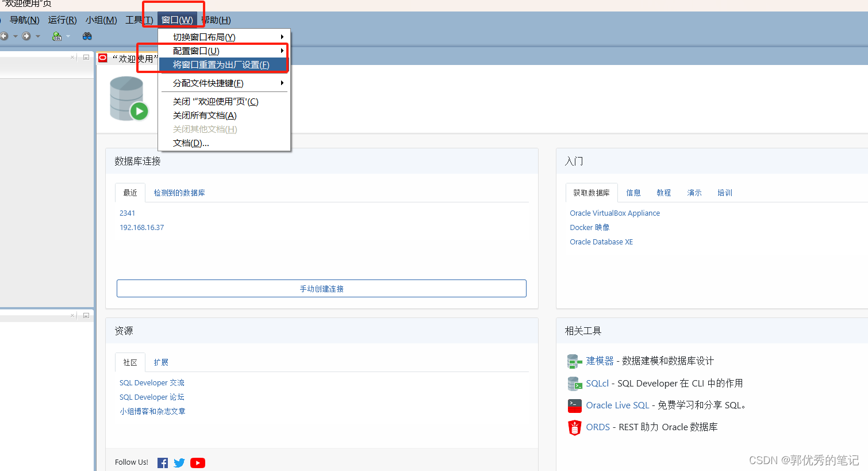Minimize the lower left panel
This screenshot has width=868, height=471.
pyautogui.click(x=86, y=315)
